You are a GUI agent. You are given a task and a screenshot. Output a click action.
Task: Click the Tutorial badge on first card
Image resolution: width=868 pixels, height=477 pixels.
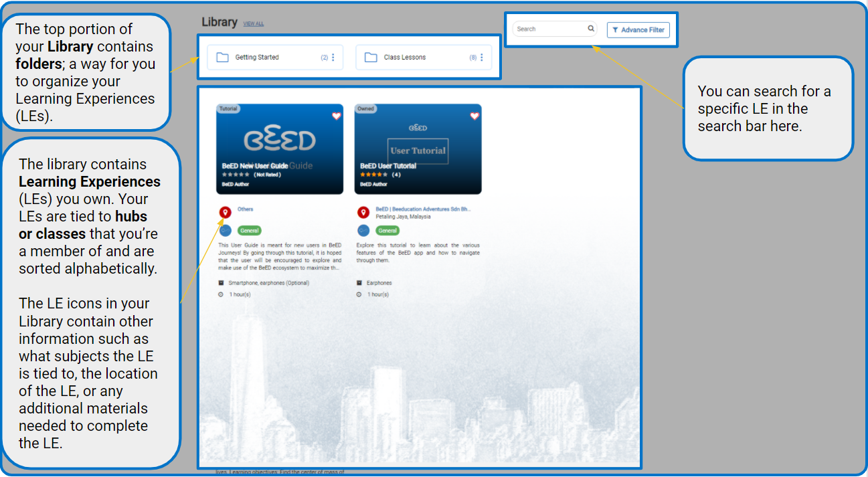click(228, 108)
